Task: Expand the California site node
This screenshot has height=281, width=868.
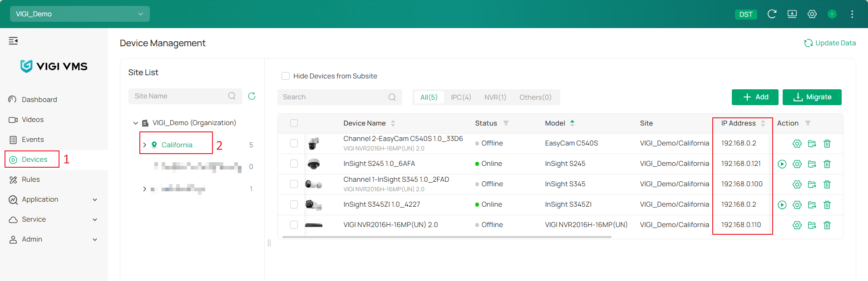Action: click(144, 145)
